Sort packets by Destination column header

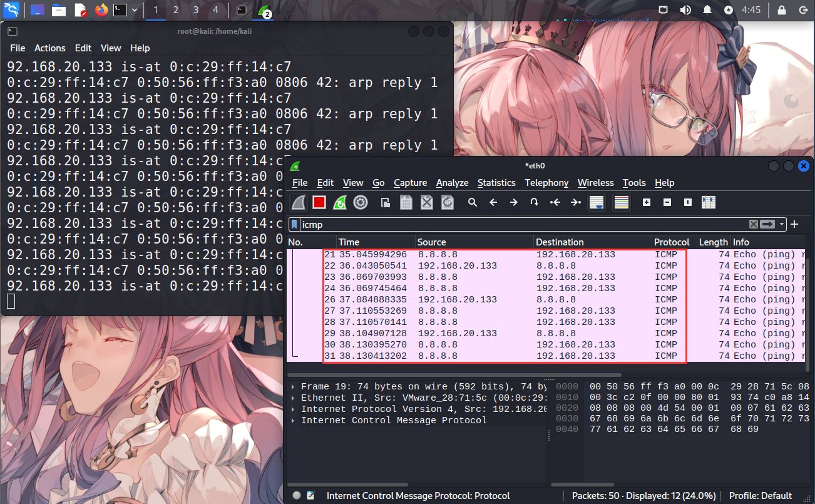592,242
